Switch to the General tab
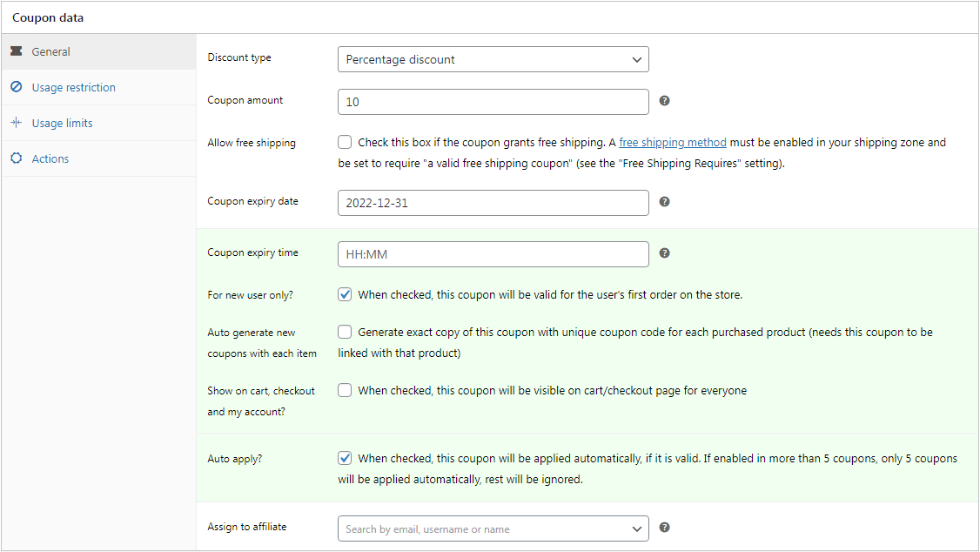Viewport: 980px width, 552px height. (98, 51)
